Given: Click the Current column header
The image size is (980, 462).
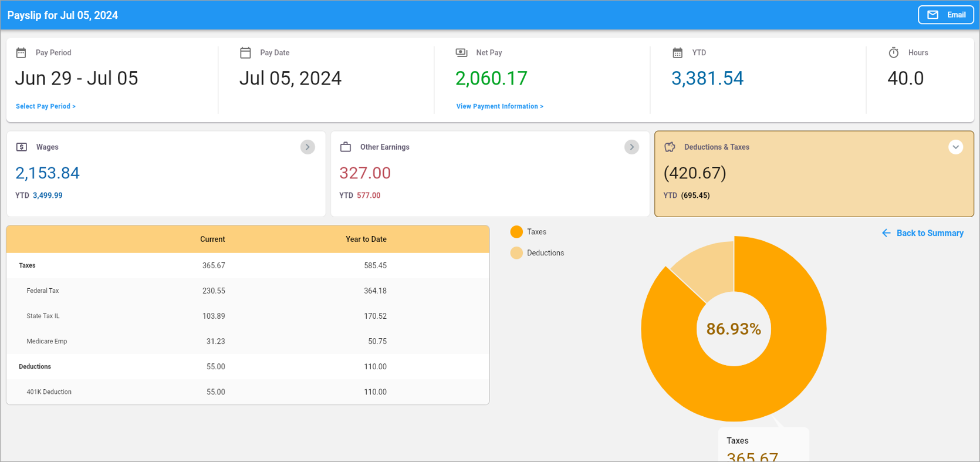Looking at the screenshot, I should coord(212,240).
